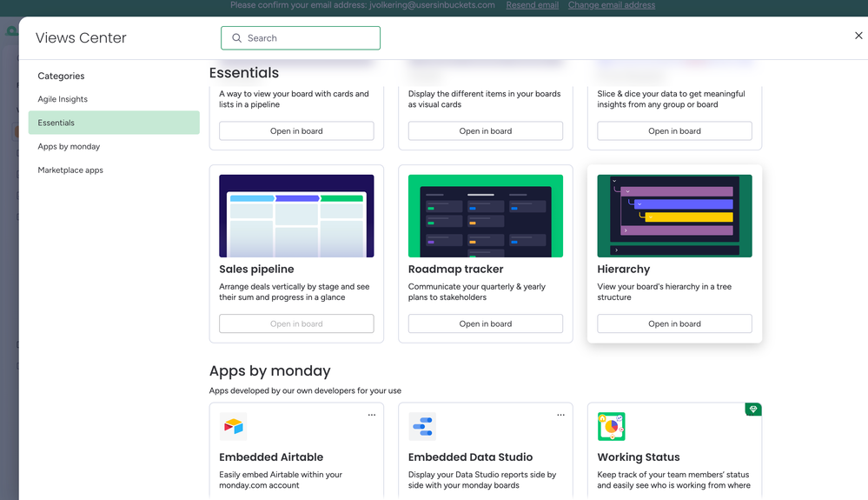Click the search magnifier icon
The height and width of the screenshot is (500, 868).
(x=237, y=38)
